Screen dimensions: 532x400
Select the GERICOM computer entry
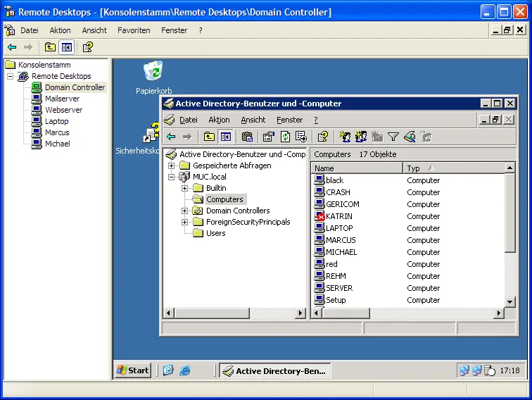342,204
